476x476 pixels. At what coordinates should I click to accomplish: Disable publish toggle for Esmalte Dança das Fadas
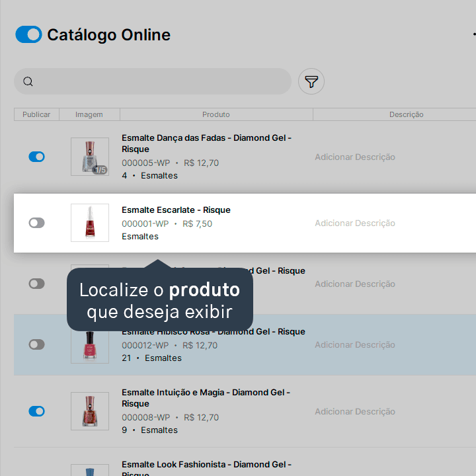(37, 157)
